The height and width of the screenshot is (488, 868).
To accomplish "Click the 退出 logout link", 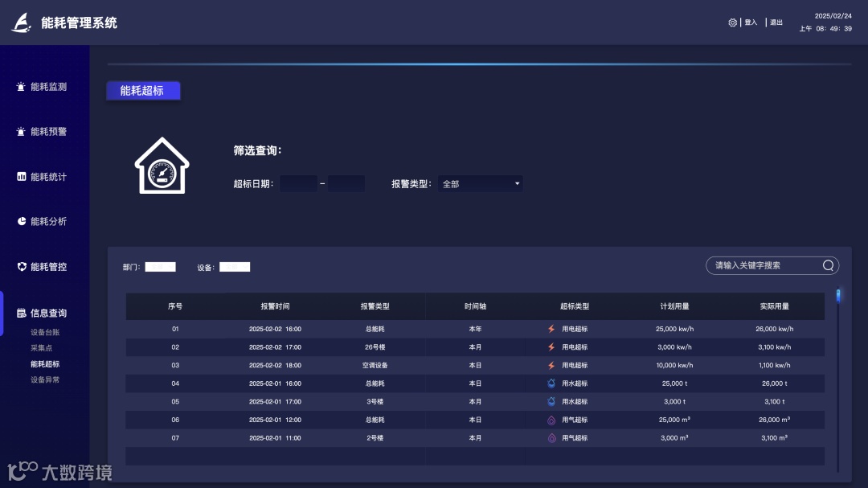I will pyautogui.click(x=776, y=23).
